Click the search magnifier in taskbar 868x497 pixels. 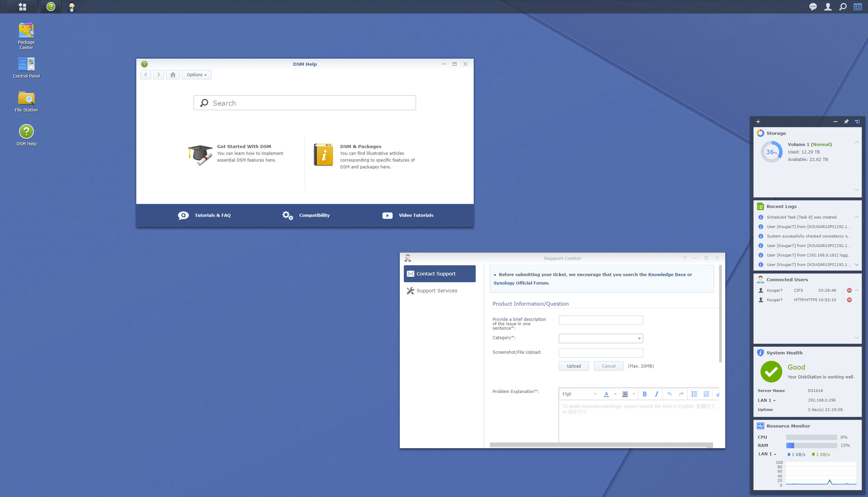843,6
